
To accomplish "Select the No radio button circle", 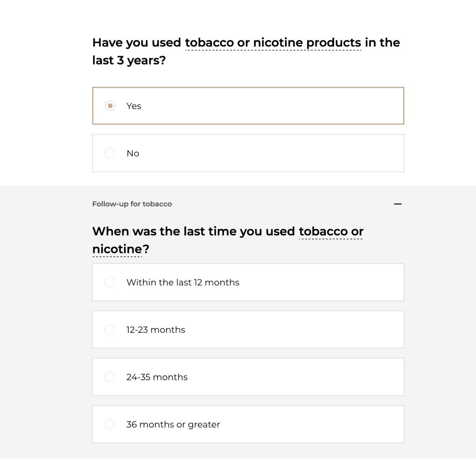I will [110, 153].
